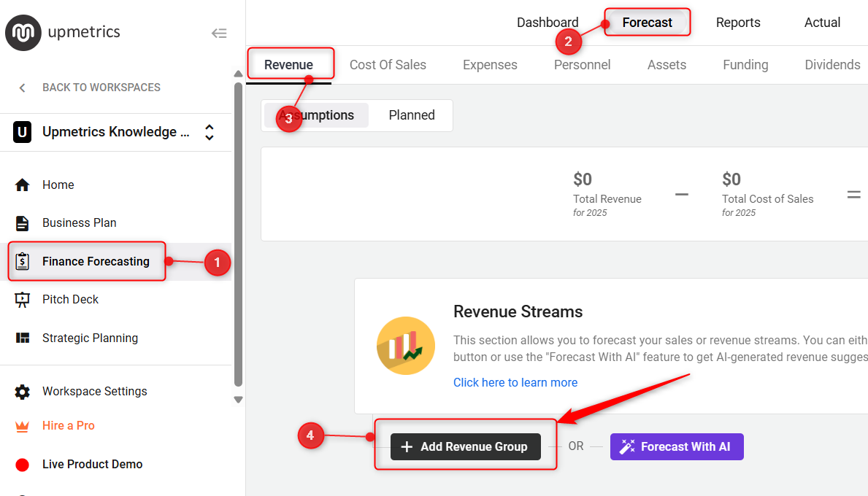Click the red Live Product Demo dot
Screen dimensions: 868x496
(22, 465)
